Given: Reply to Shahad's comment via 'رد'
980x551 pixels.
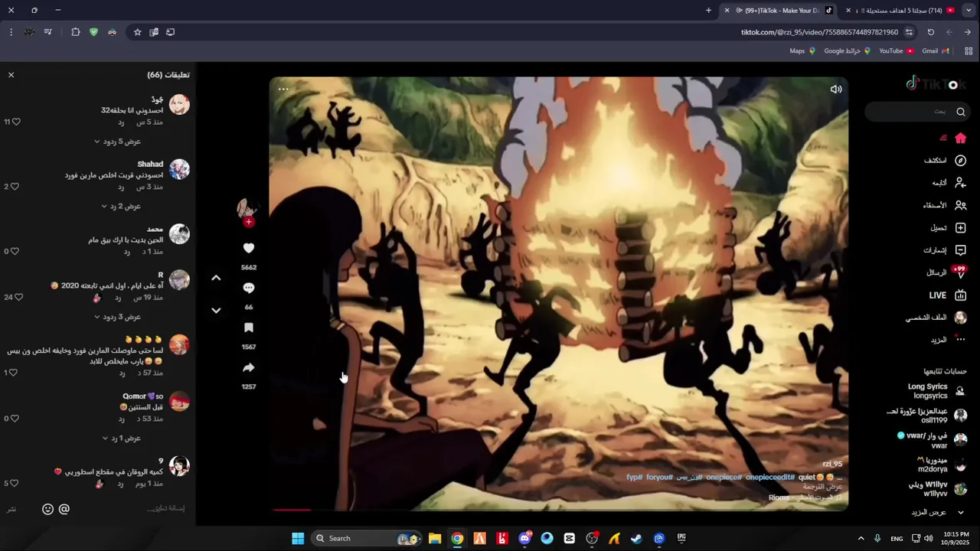Looking at the screenshot, I should pyautogui.click(x=121, y=187).
